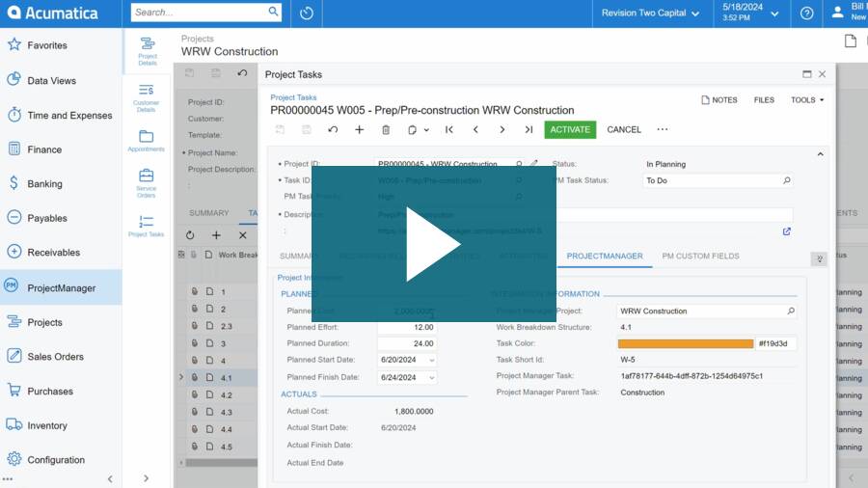Expand Planned Finish Date dropdown
The height and width of the screenshot is (488, 868).
(432, 377)
